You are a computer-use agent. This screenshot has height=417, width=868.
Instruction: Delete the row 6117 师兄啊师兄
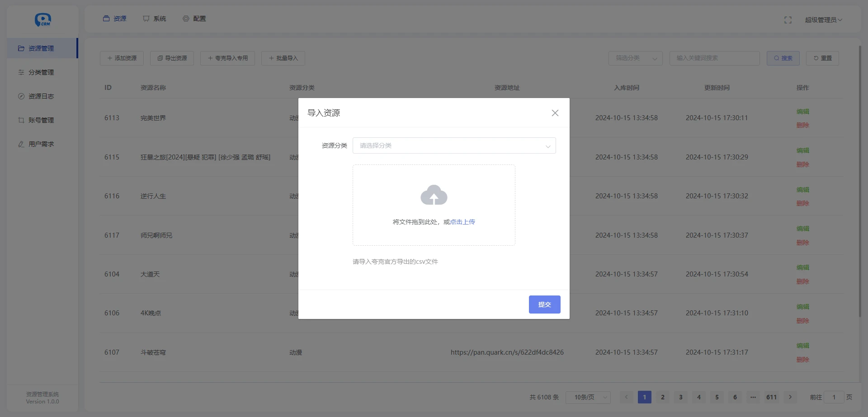pos(803,243)
